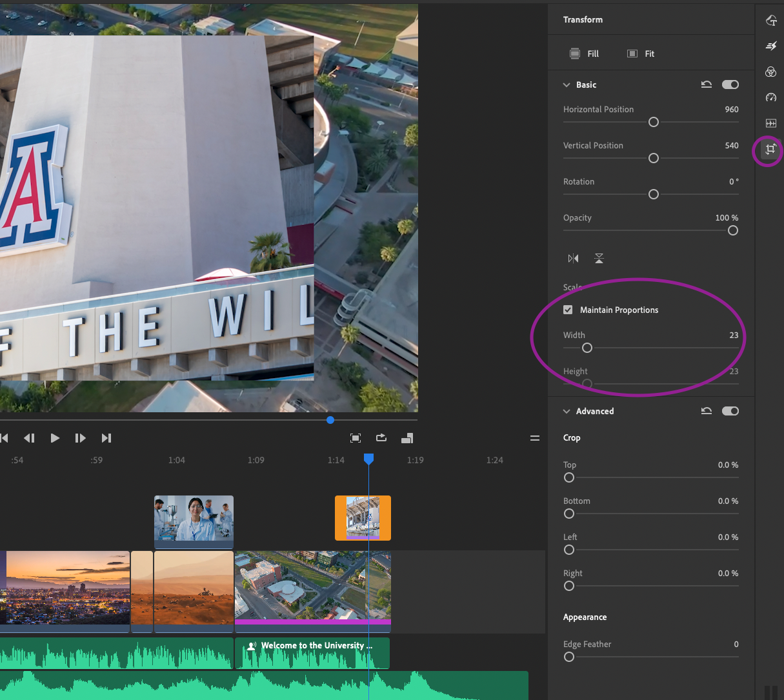Image resolution: width=784 pixels, height=700 pixels.
Task: Toggle the Basic section switch off
Action: tap(730, 85)
